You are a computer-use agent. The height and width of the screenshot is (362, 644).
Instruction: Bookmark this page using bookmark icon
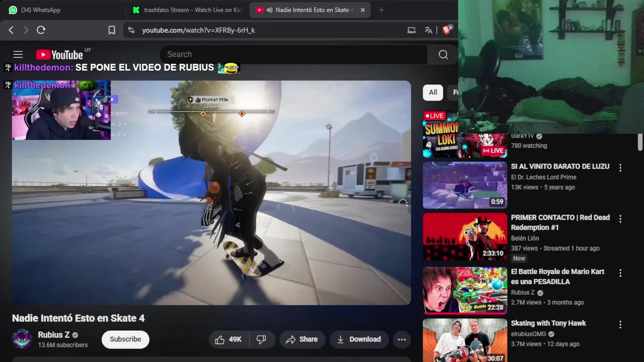pyautogui.click(x=112, y=30)
